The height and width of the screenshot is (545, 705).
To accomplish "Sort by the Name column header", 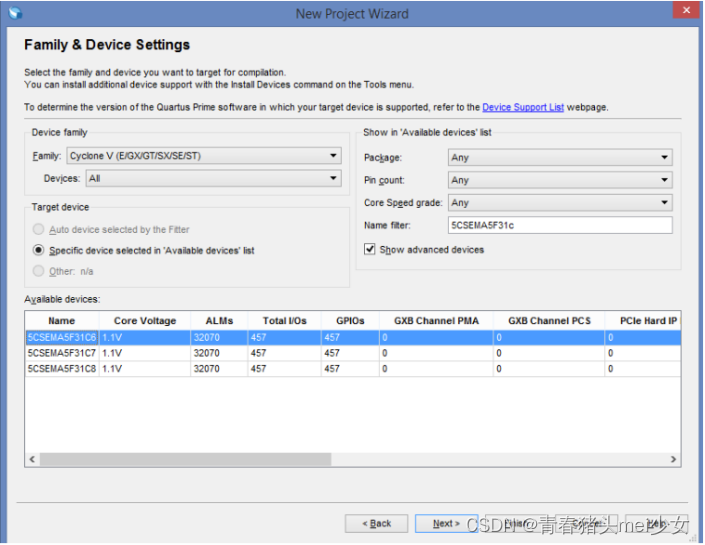I will pyautogui.click(x=62, y=321).
